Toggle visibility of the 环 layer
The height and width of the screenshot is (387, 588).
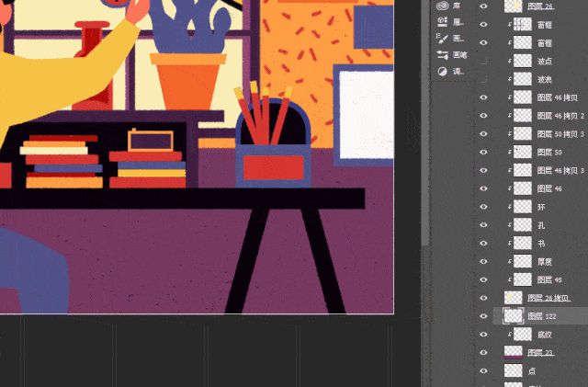tap(484, 207)
